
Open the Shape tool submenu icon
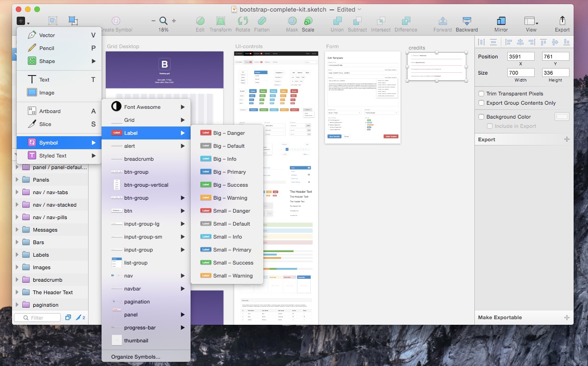point(32,61)
